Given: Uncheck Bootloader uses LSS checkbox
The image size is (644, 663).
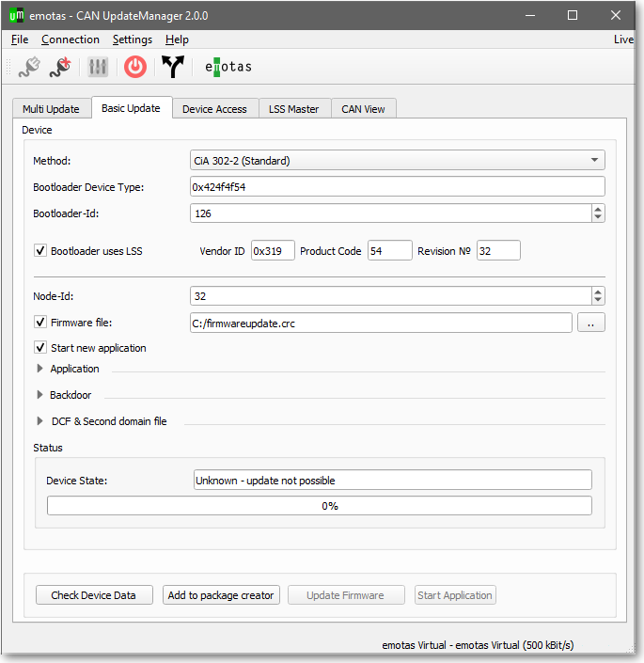Looking at the screenshot, I should tap(40, 251).
